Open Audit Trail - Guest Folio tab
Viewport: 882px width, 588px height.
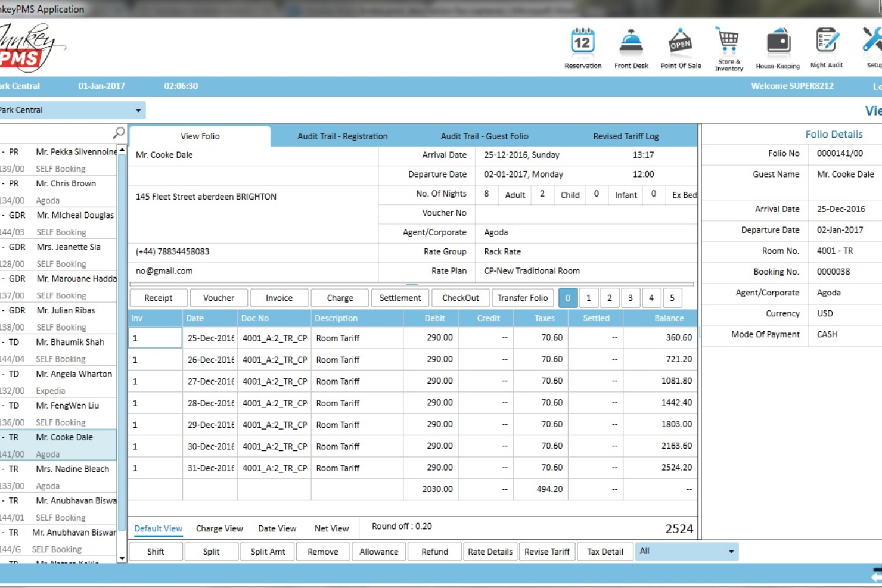pos(484,136)
